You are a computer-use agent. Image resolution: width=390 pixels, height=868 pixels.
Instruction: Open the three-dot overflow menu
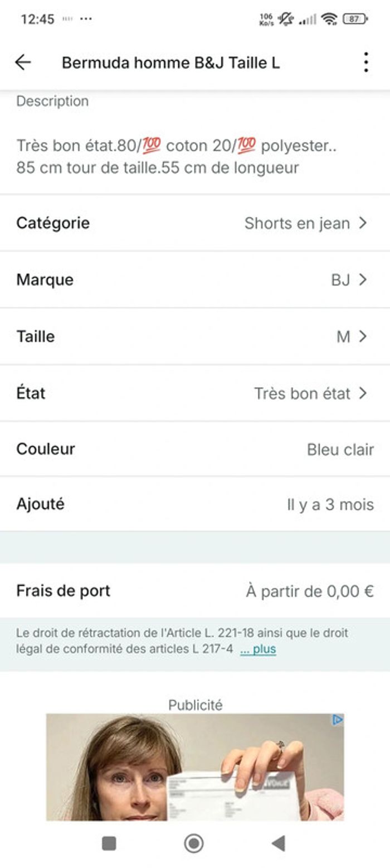tap(365, 62)
